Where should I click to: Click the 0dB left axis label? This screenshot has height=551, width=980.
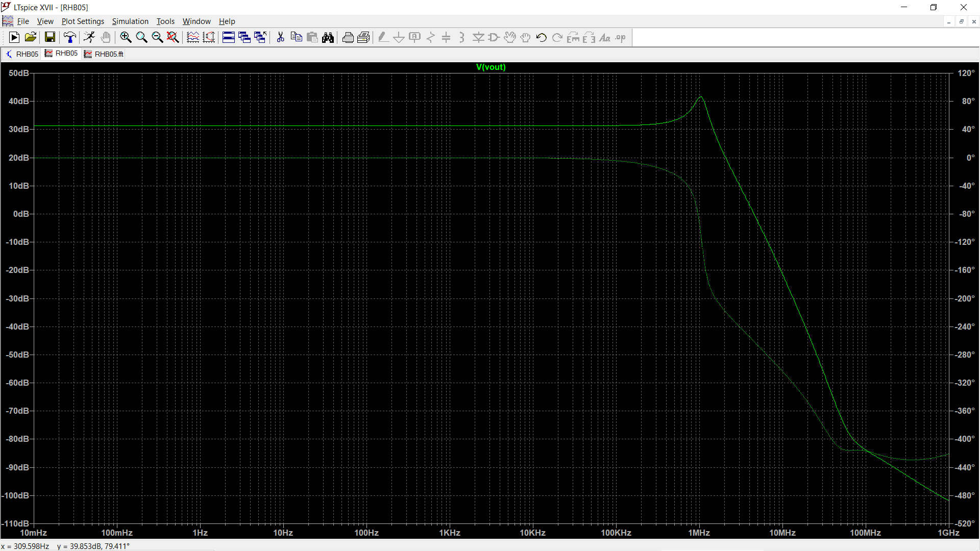[x=21, y=214]
